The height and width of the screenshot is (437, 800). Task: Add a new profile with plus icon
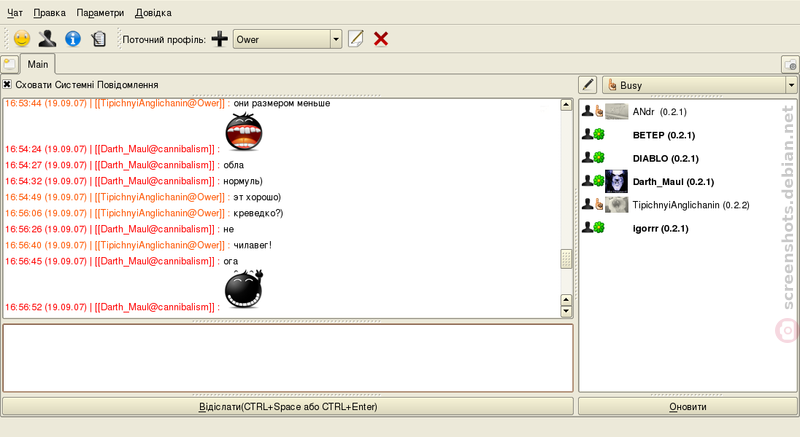tap(219, 39)
